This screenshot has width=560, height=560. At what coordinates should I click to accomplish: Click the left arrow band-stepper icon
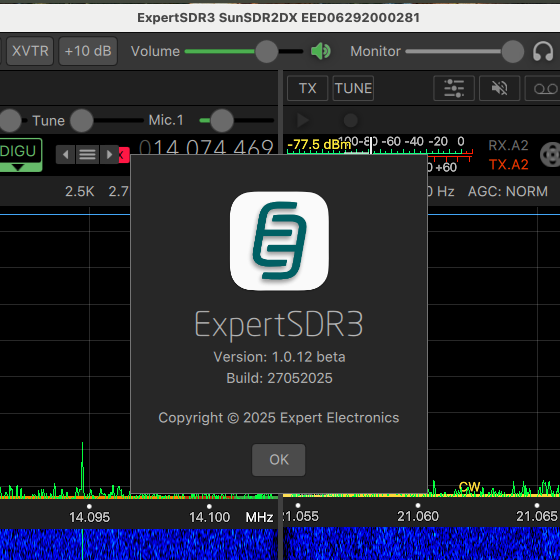pos(65,155)
